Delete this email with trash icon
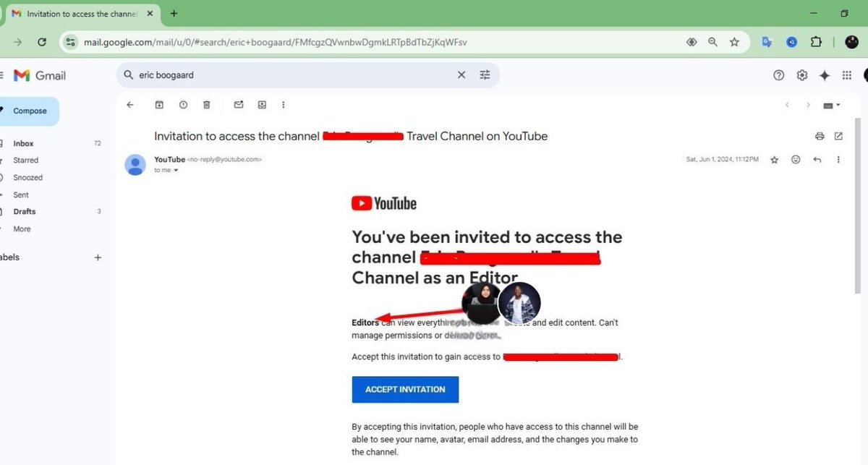Screen dimensions: 868x465 coord(206,105)
